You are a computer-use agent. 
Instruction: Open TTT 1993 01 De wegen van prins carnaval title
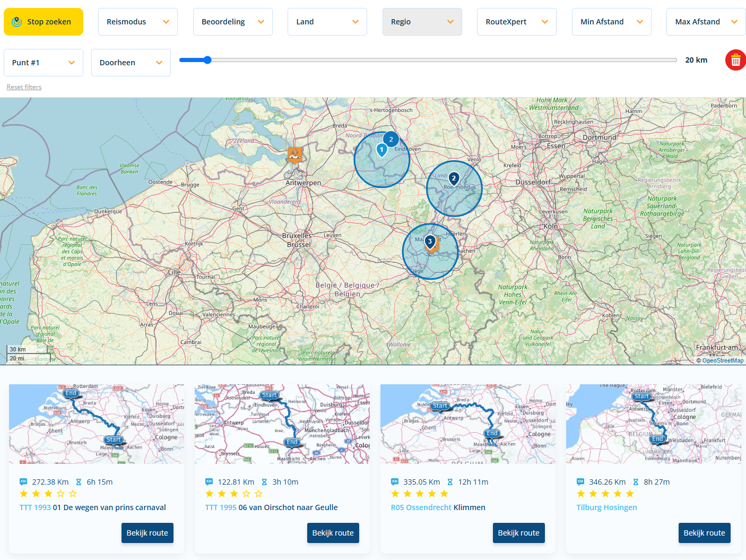click(x=93, y=507)
